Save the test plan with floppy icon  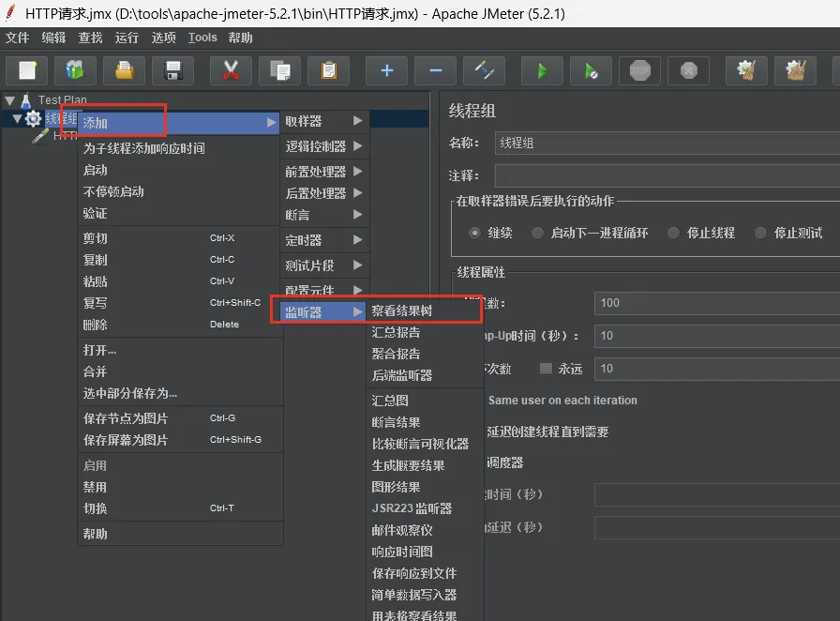coord(173,70)
